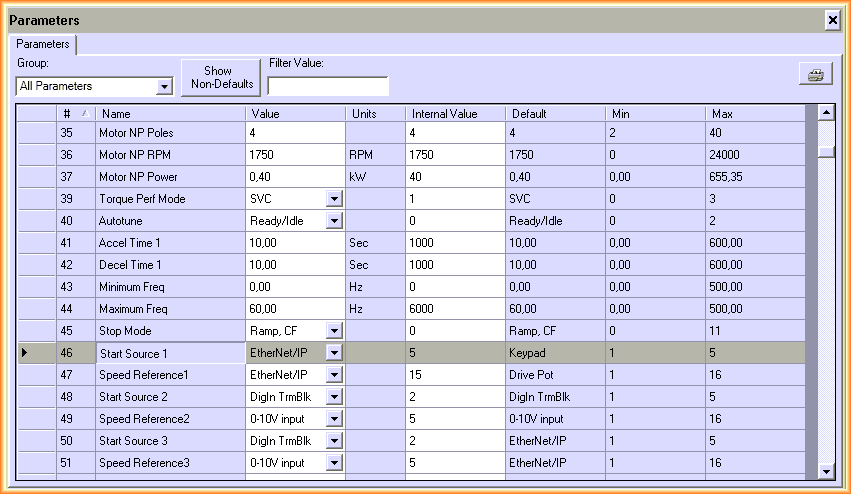The height and width of the screenshot is (494, 851).
Task: Select row for Motor NP RPM
Action: (37, 154)
